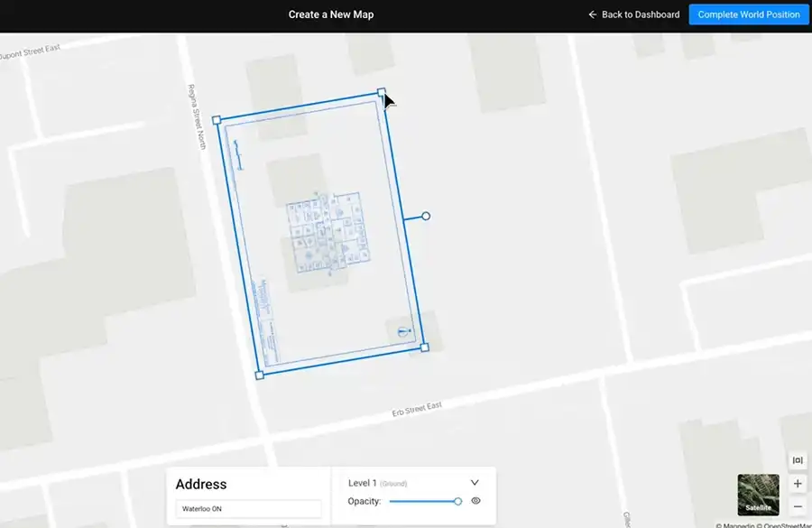Click the Opacity slider handle
The height and width of the screenshot is (528, 812).
pyautogui.click(x=457, y=501)
